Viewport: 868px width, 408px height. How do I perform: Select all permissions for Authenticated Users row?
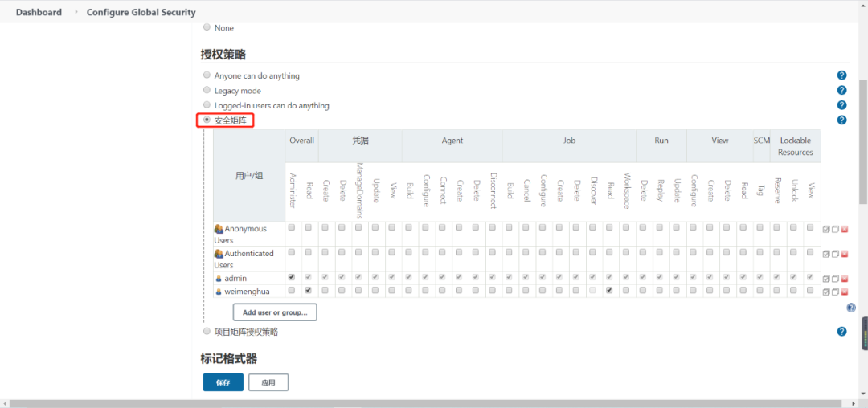[826, 254]
